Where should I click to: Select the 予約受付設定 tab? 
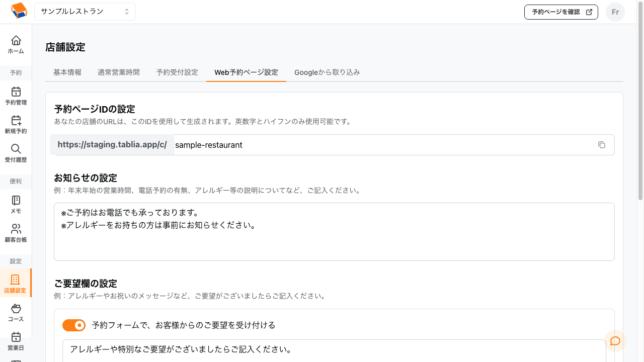(177, 72)
